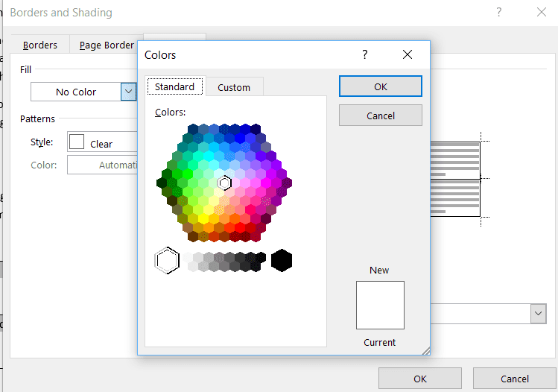Pick the brown hexagon at the bottom-left corner
This screenshot has height=392, width=558.
tap(193, 236)
